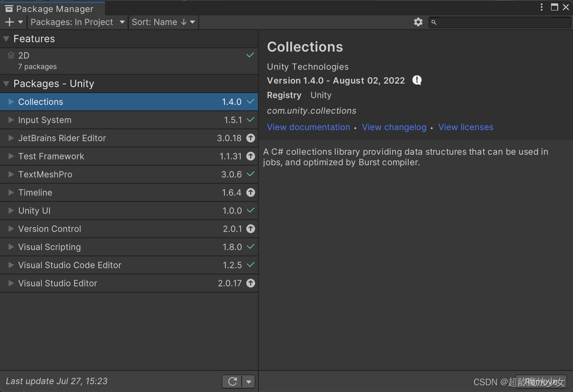Click update arrow for Version Control
Screen dimensions: 573x392
point(251,229)
